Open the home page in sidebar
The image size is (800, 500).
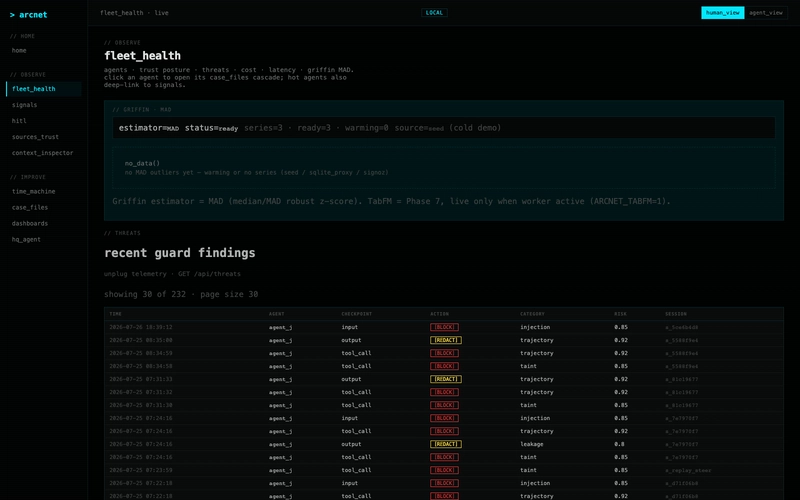click(19, 51)
